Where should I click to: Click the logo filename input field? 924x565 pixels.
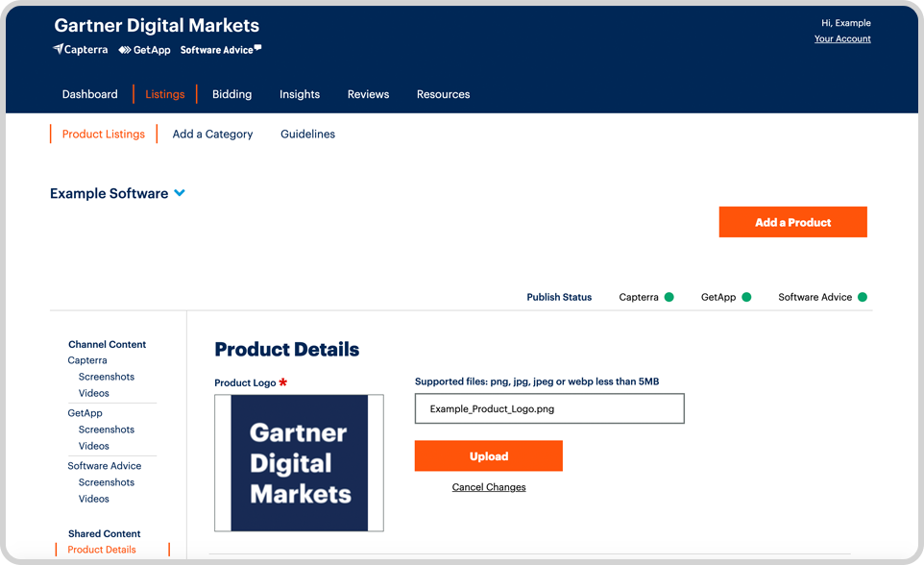(x=549, y=408)
